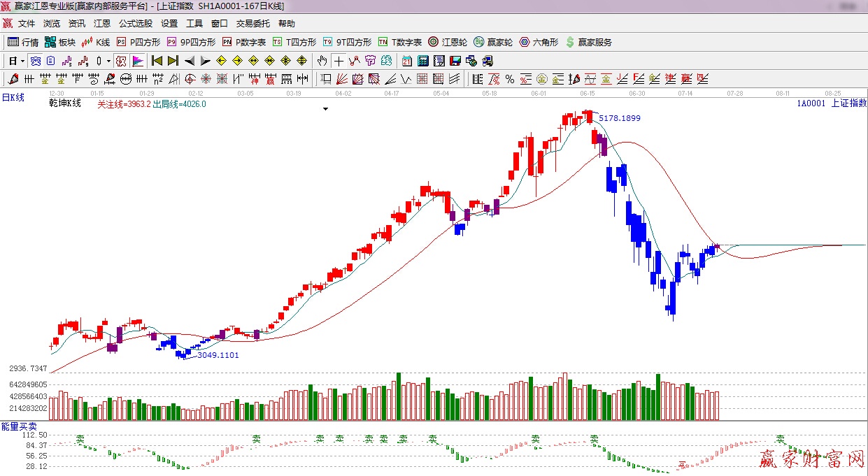Jump to first bar with skip-back arrow
Screen dimensions: 868x476
click(157, 61)
